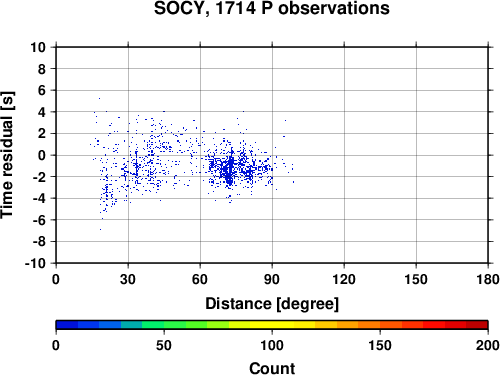The width and height of the screenshot is (500, 375).
Task: Click y-axis tick label '2'
Action: pyautogui.click(x=42, y=134)
